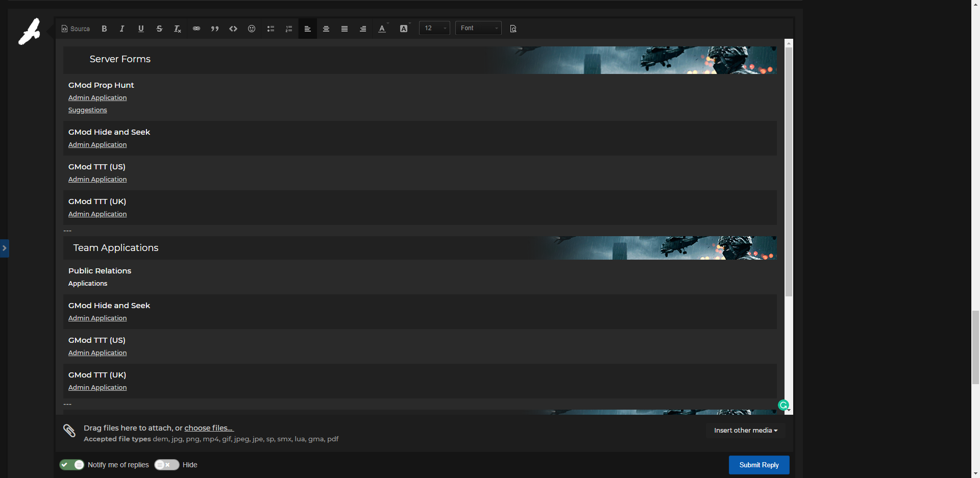The width and height of the screenshot is (980, 478).
Task: Open the text color picker
Action: pos(382,29)
